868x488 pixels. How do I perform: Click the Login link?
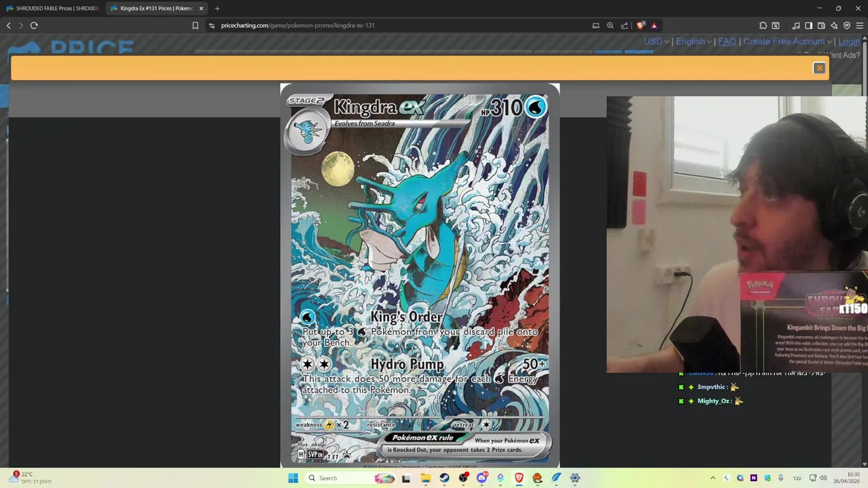point(849,41)
